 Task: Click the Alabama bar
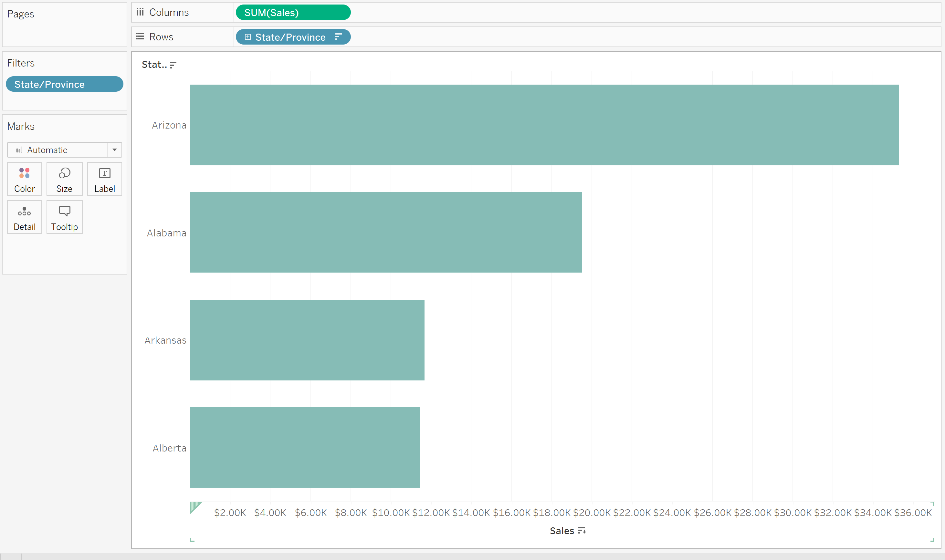coord(386,232)
